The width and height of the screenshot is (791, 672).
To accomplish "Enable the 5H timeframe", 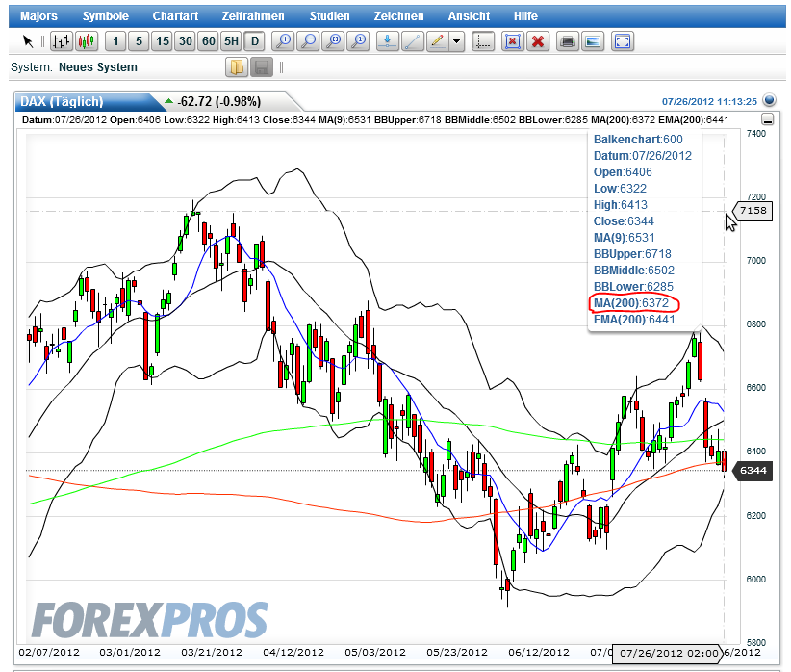I will click(x=229, y=41).
